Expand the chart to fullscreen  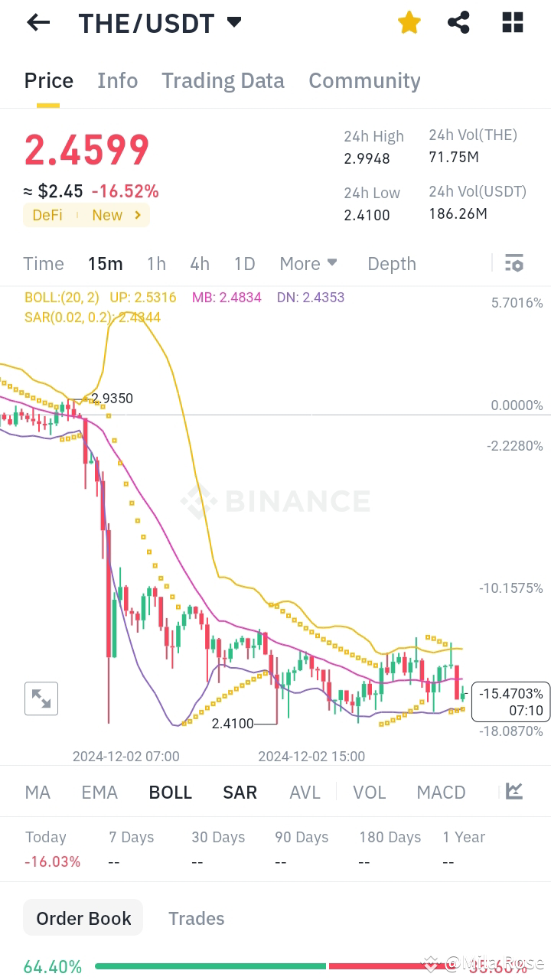(x=41, y=698)
